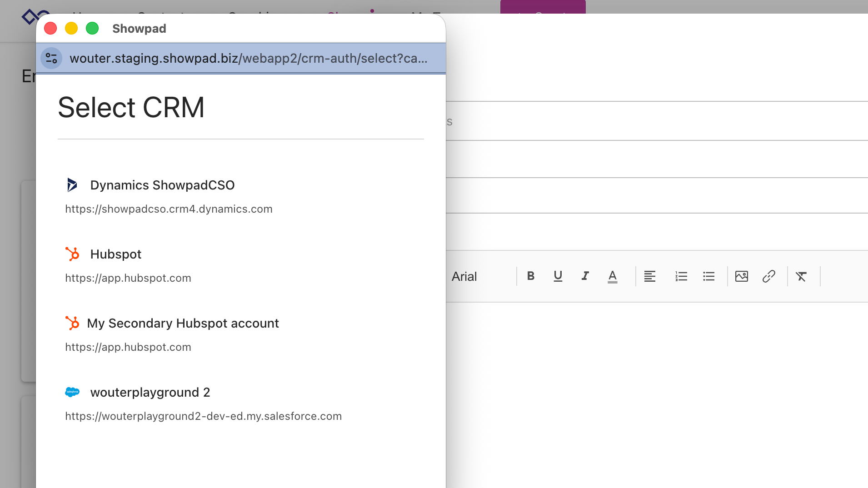
Task: Insert a bulleted list
Action: (708, 276)
